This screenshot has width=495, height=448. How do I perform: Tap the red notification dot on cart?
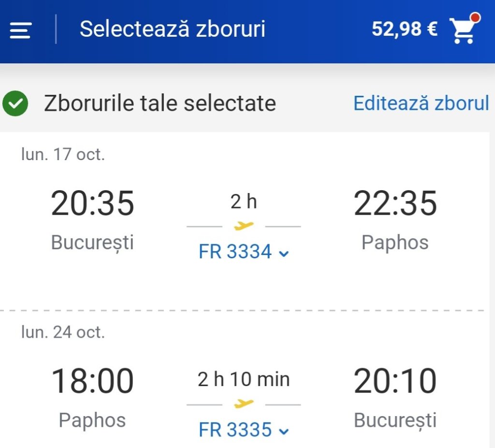(475, 18)
